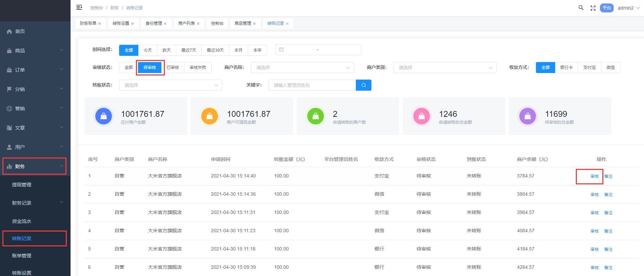Toggle fullscreen mode icon
Viewport: 644px width, 276px height.
pyautogui.click(x=593, y=8)
